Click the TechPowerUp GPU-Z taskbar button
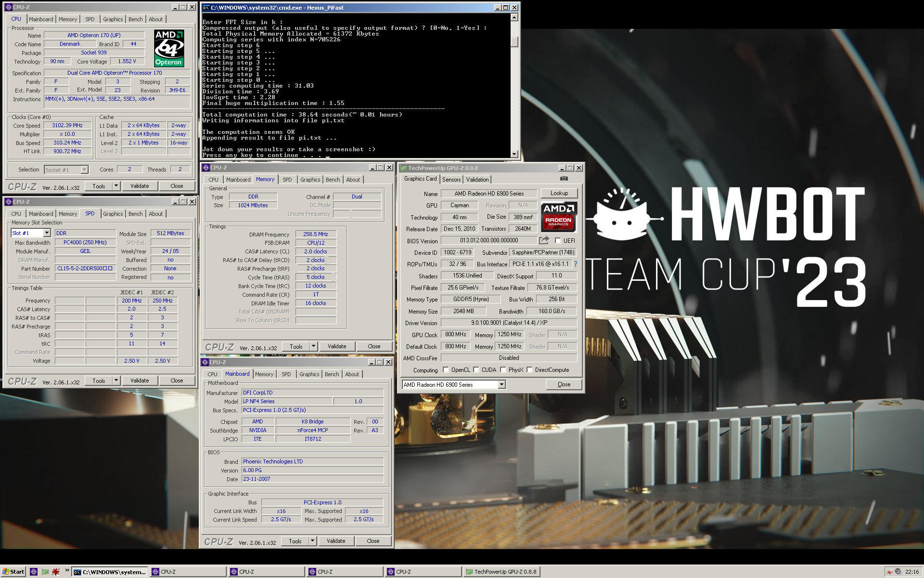This screenshot has width=924, height=578. [x=501, y=572]
